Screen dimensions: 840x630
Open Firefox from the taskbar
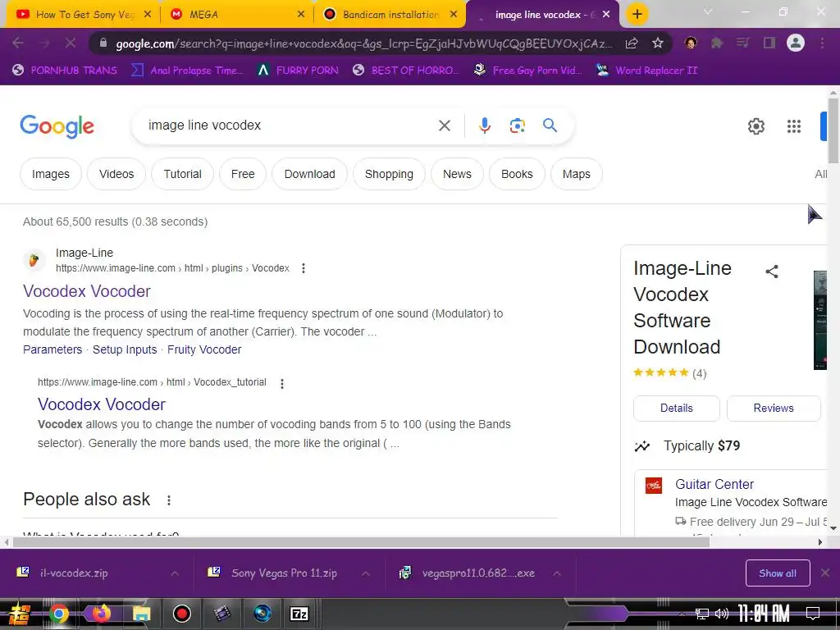click(100, 614)
